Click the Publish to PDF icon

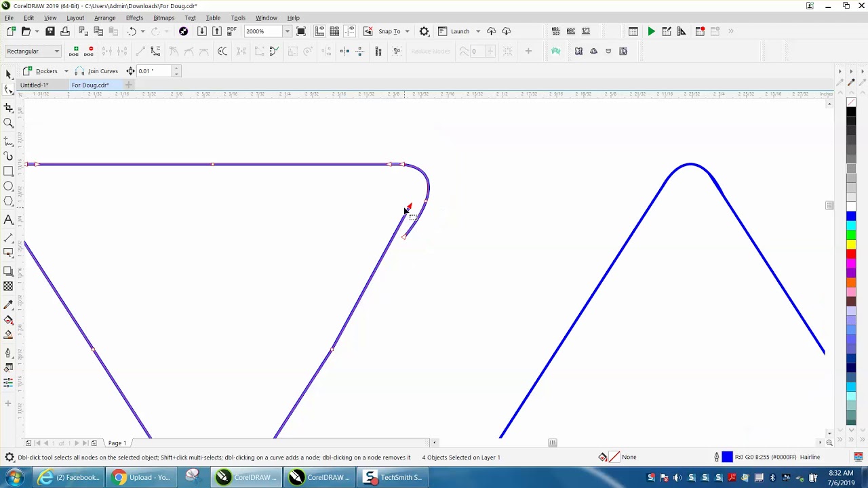[x=232, y=31]
